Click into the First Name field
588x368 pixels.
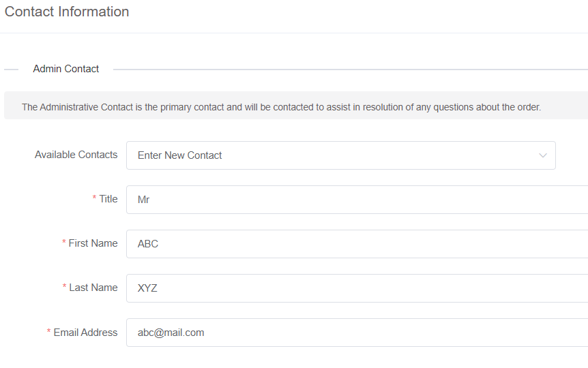(x=356, y=244)
